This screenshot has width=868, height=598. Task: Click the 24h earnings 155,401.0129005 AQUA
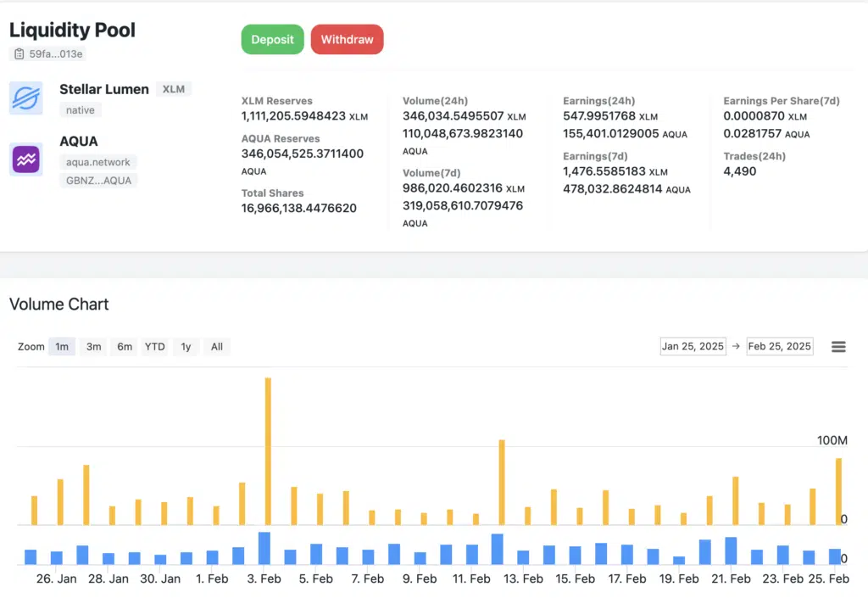pyautogui.click(x=625, y=133)
